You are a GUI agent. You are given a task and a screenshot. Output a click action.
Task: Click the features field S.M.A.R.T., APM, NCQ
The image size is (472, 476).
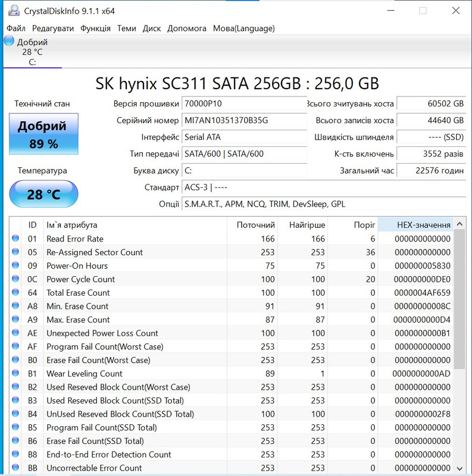pyautogui.click(x=324, y=204)
